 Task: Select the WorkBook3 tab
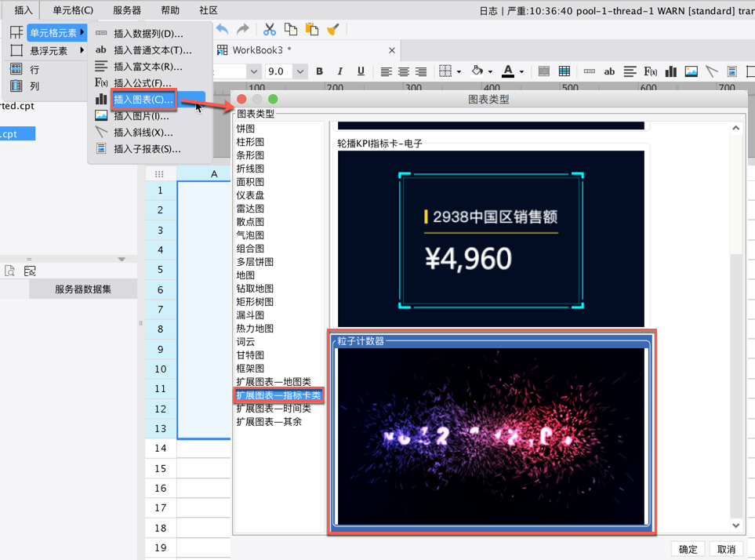tap(307, 50)
